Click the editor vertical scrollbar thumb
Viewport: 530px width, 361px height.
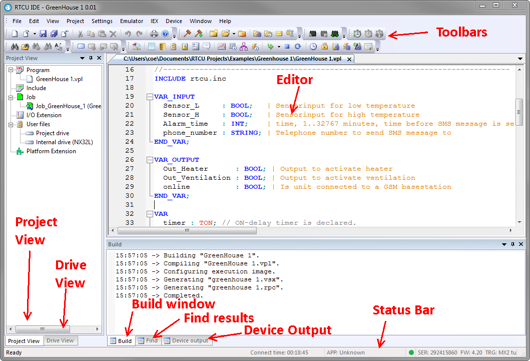pos(519,112)
